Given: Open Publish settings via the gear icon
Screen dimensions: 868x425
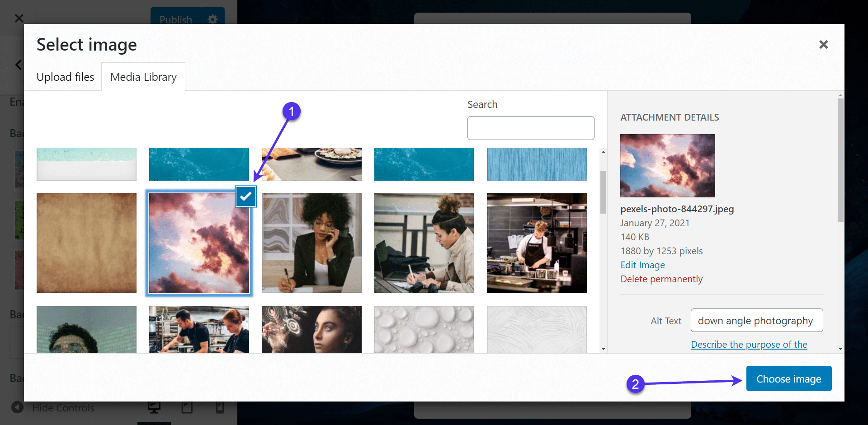Looking at the screenshot, I should (212, 19).
